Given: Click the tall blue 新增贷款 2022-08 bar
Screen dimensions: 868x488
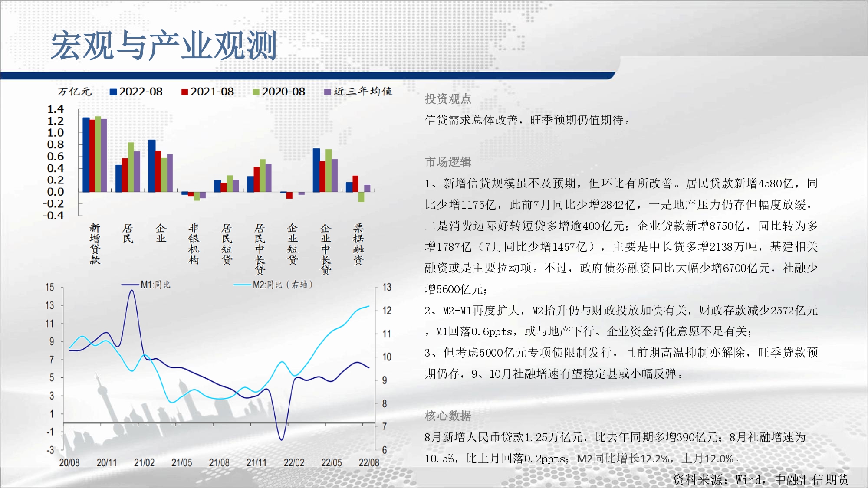Looking at the screenshot, I should (x=86, y=154).
